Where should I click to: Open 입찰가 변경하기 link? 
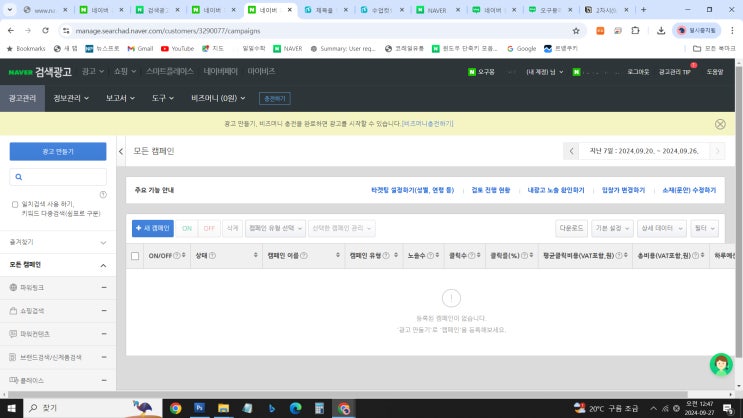tap(623, 190)
